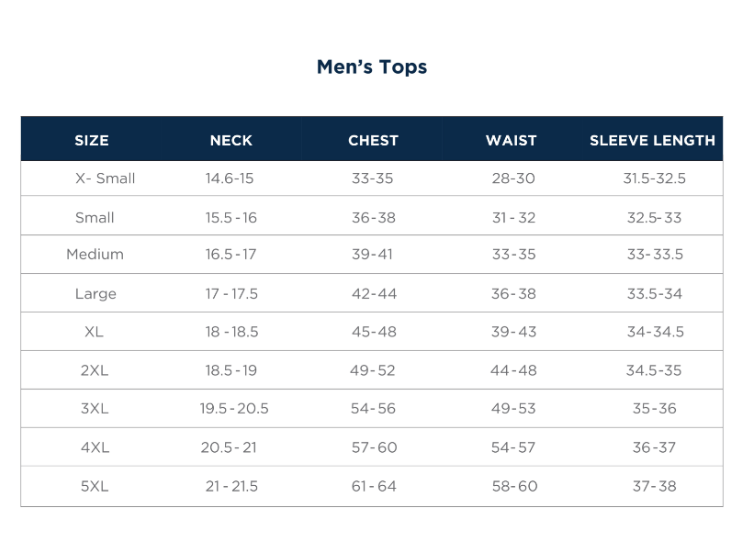Click the Men's Tops heading
The width and height of the screenshot is (748, 560).
pos(372,67)
